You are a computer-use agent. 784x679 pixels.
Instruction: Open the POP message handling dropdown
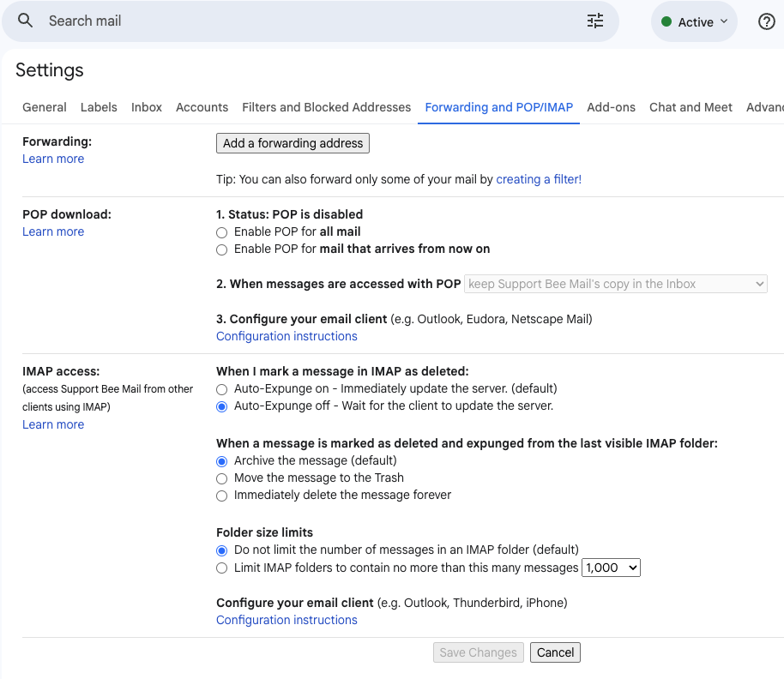coord(615,284)
